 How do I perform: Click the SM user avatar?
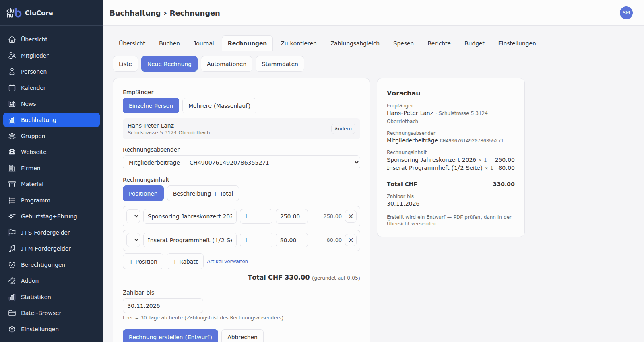[x=626, y=13]
